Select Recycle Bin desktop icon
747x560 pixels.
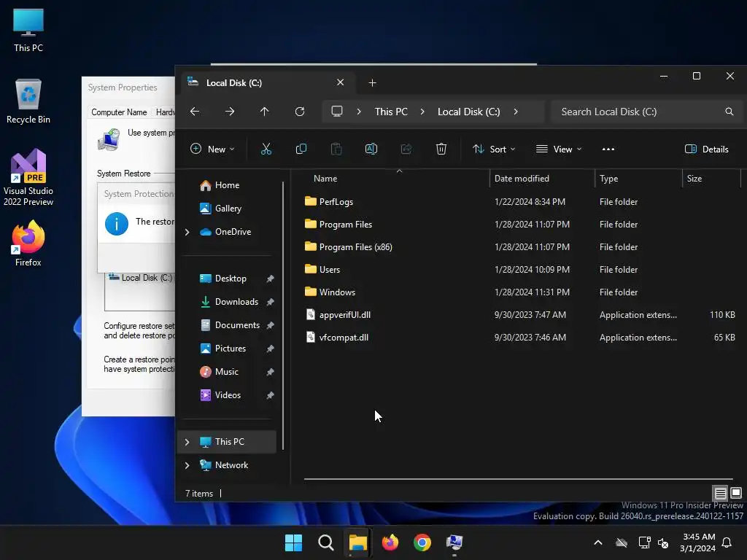[x=28, y=101]
